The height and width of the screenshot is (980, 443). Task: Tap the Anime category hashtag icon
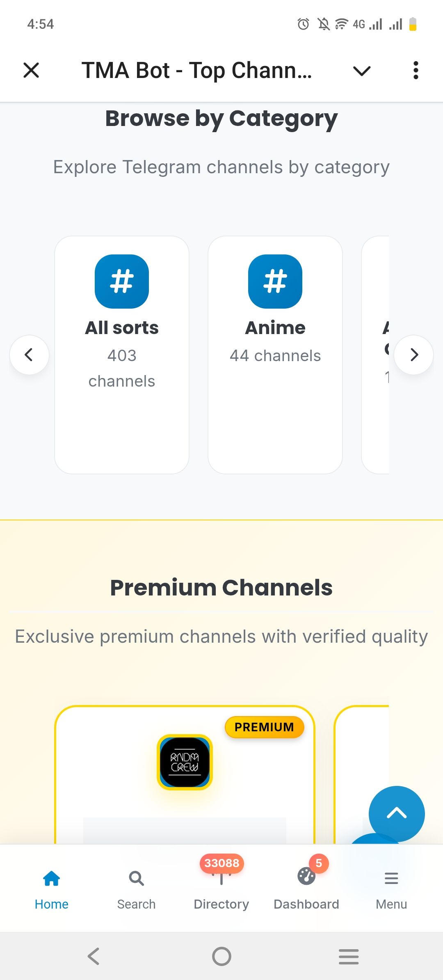[275, 281]
